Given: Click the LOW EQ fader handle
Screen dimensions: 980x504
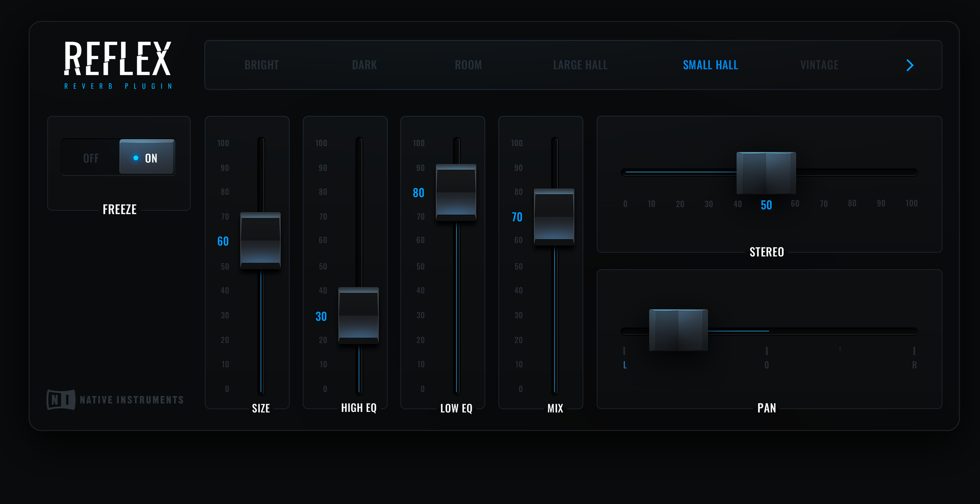Looking at the screenshot, I should 456,192.
